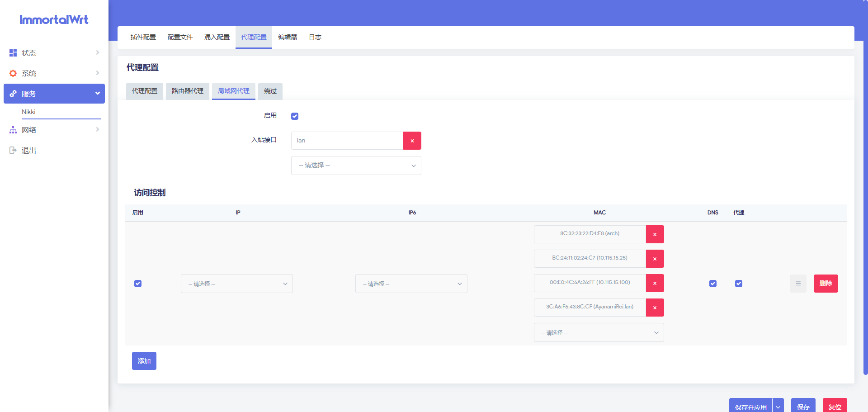Toggle the 代理 checkbox in access control row
The image size is (868, 412).
pyautogui.click(x=739, y=284)
